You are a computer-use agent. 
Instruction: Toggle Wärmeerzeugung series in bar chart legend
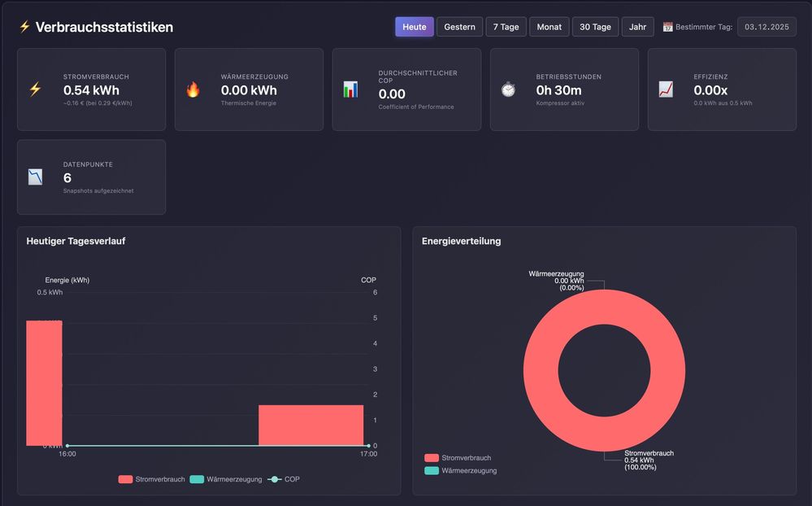tap(226, 479)
